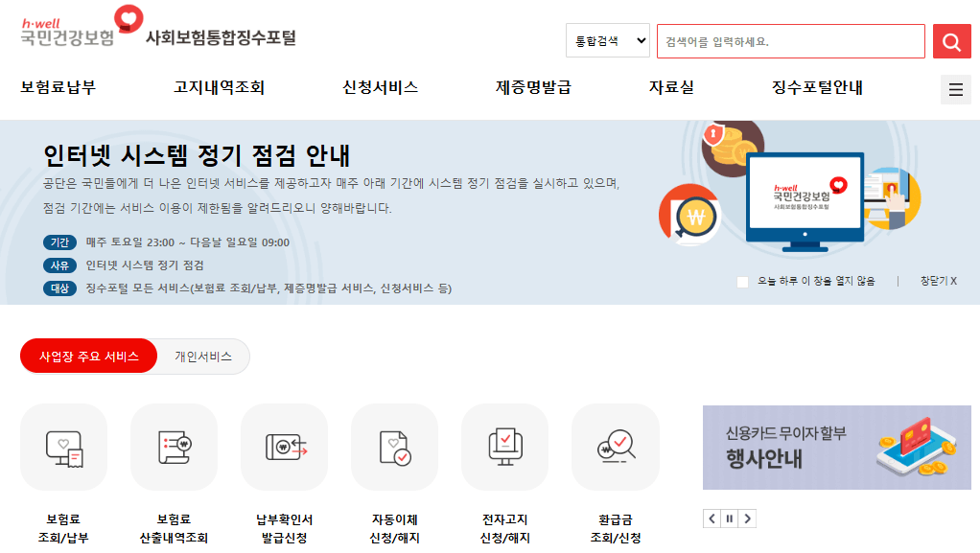980x553 pixels.
Task: Open the 보험료 산출내역조회 icon
Action: [x=174, y=448]
